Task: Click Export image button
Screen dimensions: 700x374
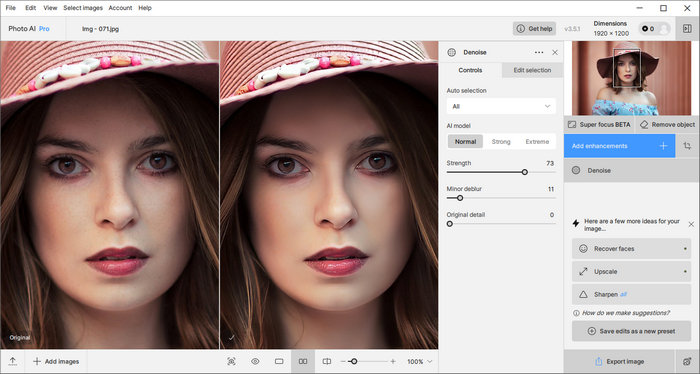Action: (619, 362)
